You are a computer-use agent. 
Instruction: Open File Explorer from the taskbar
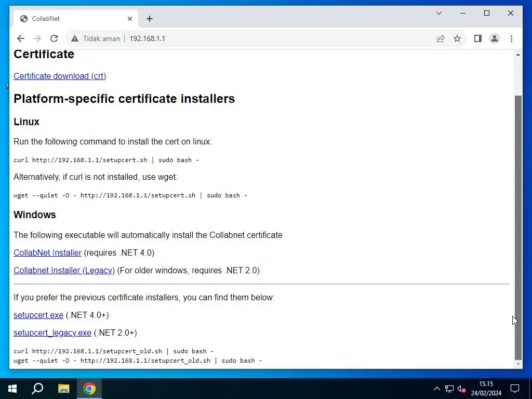(x=63, y=389)
